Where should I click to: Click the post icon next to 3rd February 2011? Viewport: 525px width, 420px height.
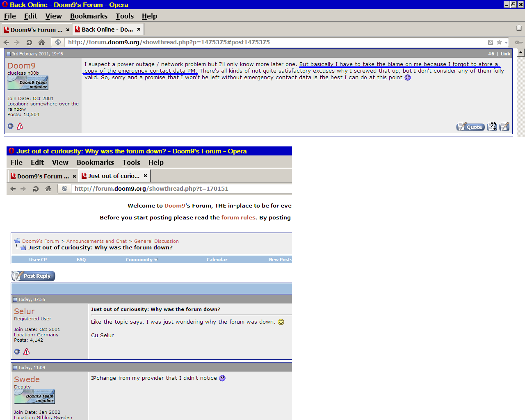point(9,54)
